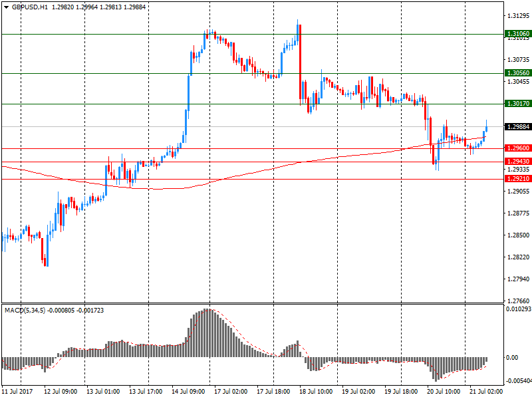Click the 1.29055 price scale value
The height and width of the screenshot is (399, 532).
[x=518, y=192]
